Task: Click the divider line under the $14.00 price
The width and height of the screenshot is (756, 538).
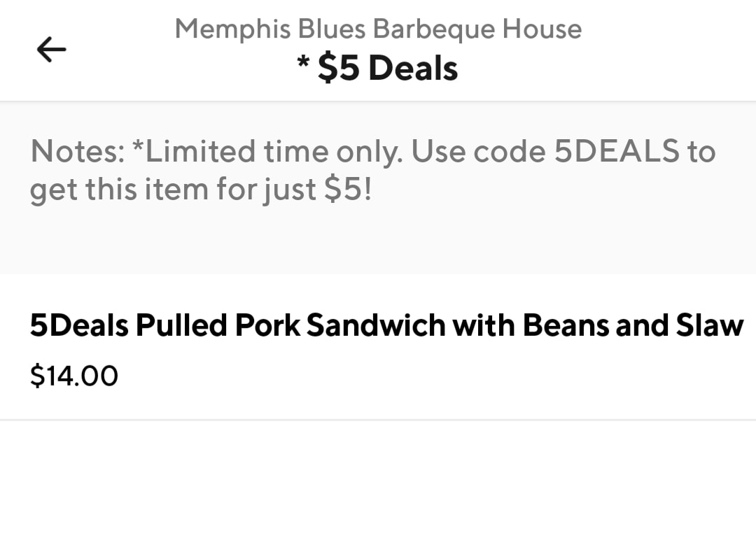Action: (378, 420)
